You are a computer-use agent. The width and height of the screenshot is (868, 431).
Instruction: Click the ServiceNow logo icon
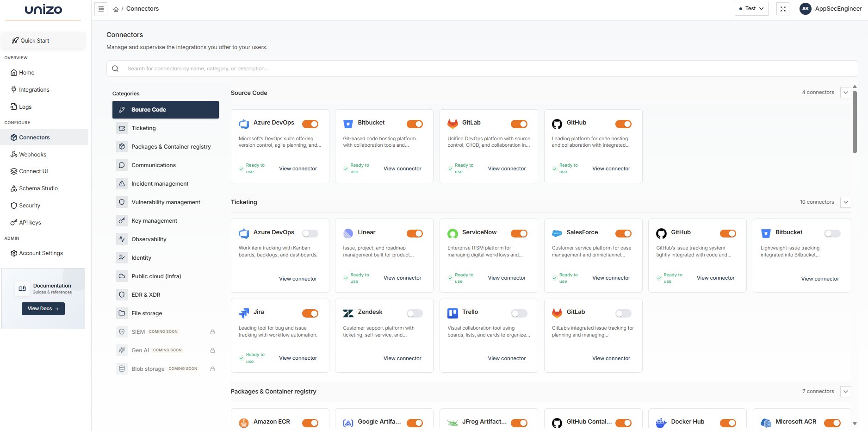tap(453, 234)
